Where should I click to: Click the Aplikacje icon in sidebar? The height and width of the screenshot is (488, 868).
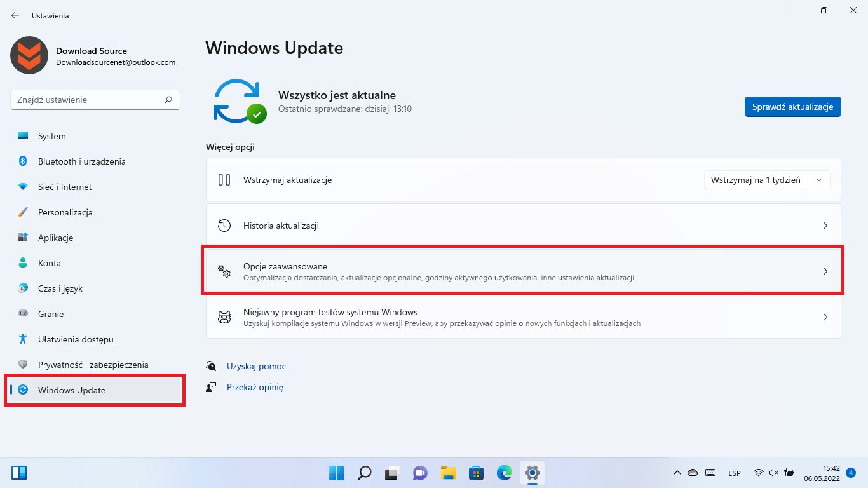point(23,238)
